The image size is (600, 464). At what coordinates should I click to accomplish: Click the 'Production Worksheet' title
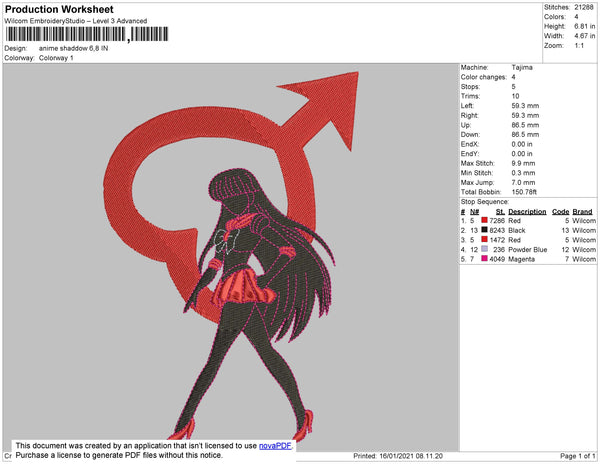point(59,9)
